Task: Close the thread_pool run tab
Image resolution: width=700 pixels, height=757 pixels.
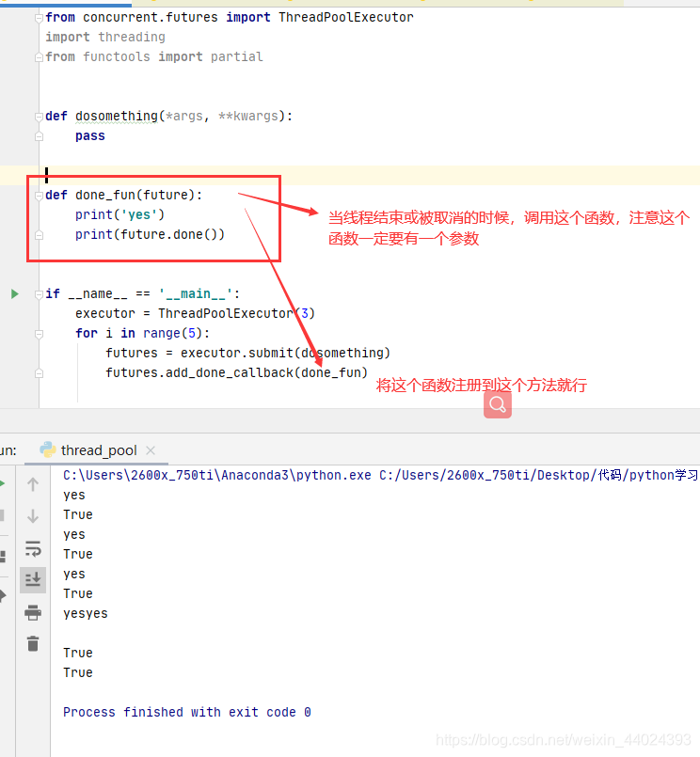Action: tap(151, 450)
